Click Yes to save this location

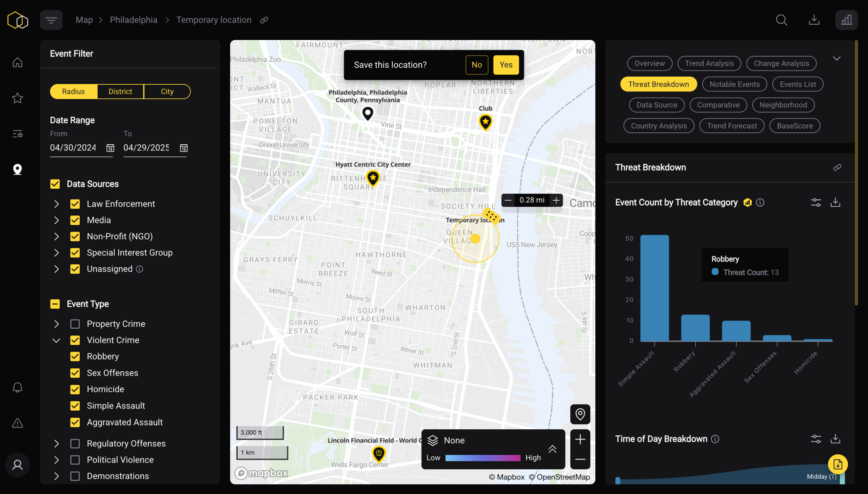(506, 65)
